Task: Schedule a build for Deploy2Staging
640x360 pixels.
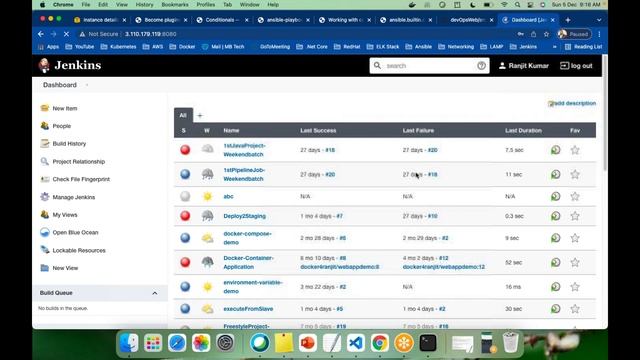Action: click(556, 216)
